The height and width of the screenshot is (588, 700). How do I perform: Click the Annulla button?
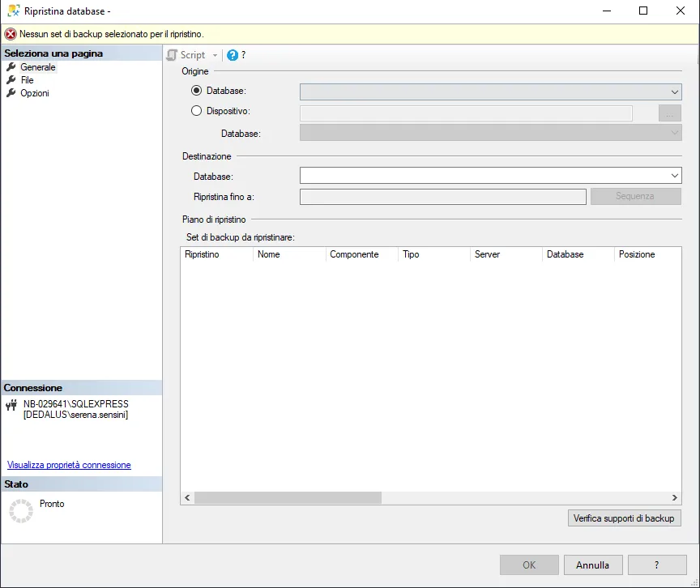click(x=593, y=565)
